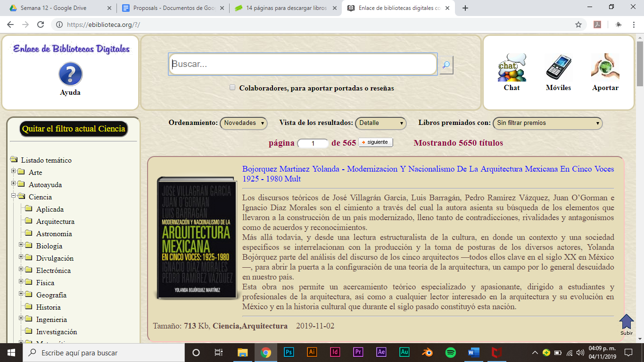Reload the page in Chrome
Viewport: 644px width, 362px height.
41,25
